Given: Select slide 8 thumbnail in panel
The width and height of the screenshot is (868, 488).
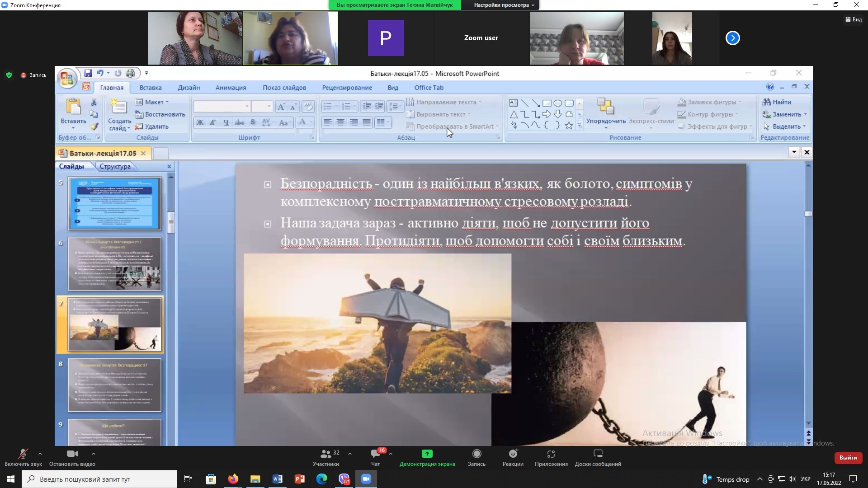Looking at the screenshot, I should coord(114,385).
